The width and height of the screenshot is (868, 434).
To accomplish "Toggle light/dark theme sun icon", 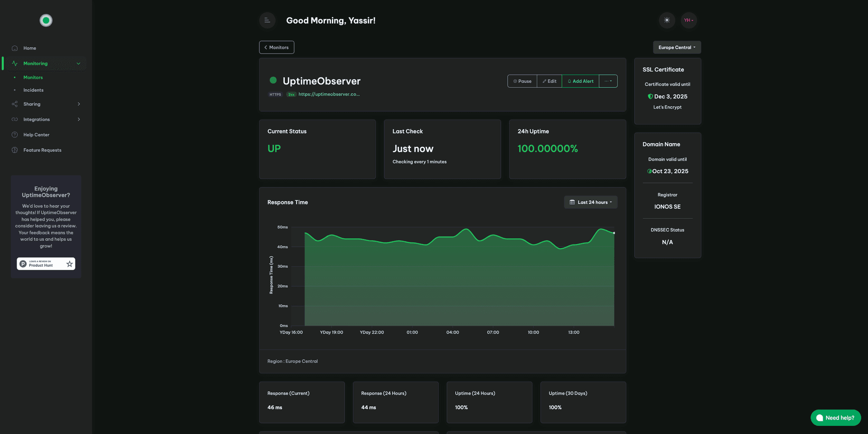I will tap(667, 20).
